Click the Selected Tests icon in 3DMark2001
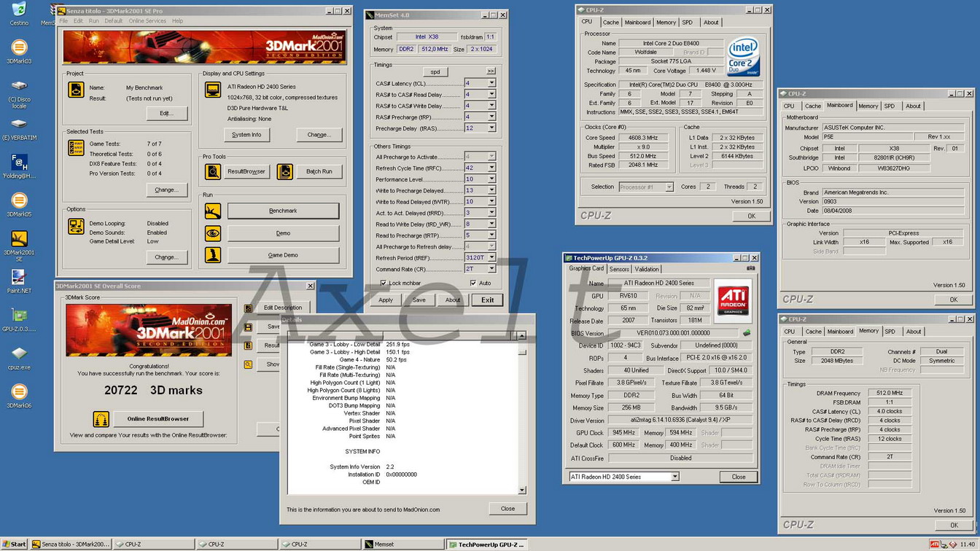The height and width of the screenshot is (551, 980). [76, 148]
